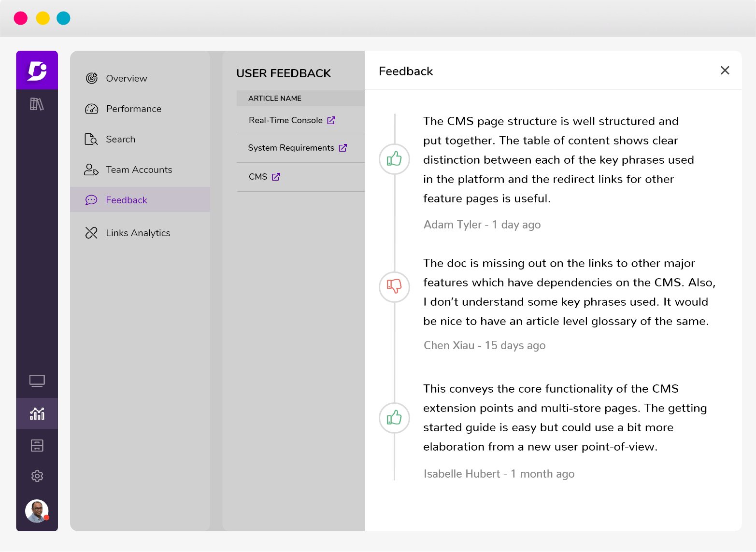The width and height of the screenshot is (756, 552).
Task: Click the Real-Time Console article name
Action: coord(285,120)
